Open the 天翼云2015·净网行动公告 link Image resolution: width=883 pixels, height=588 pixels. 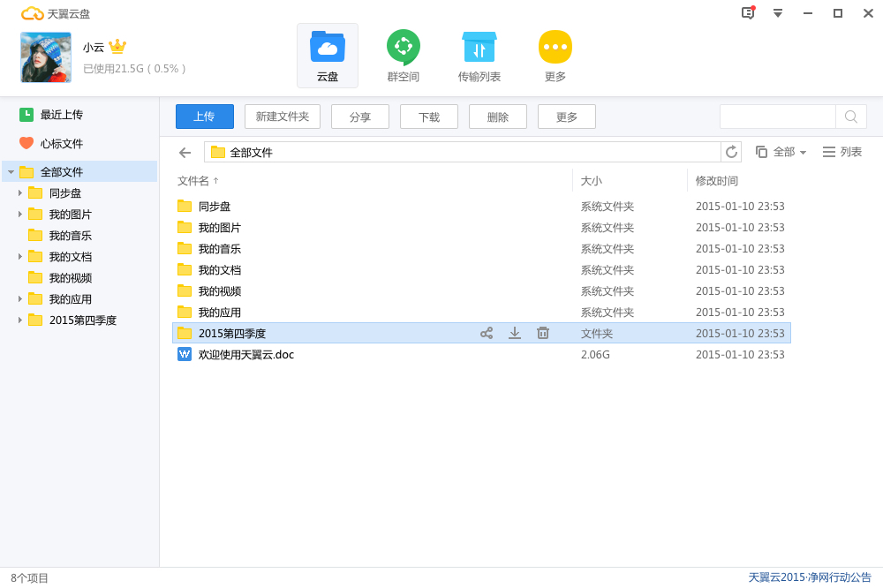click(x=810, y=576)
